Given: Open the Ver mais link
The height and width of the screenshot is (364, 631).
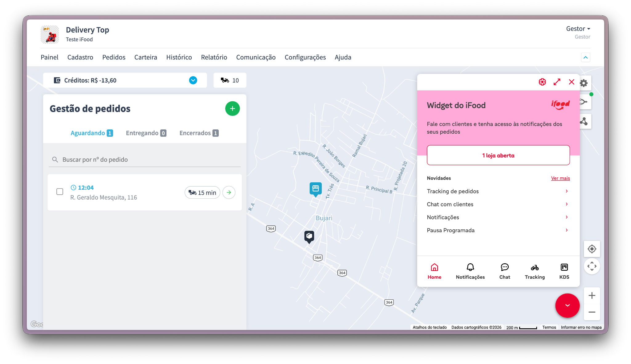Looking at the screenshot, I should 560,178.
